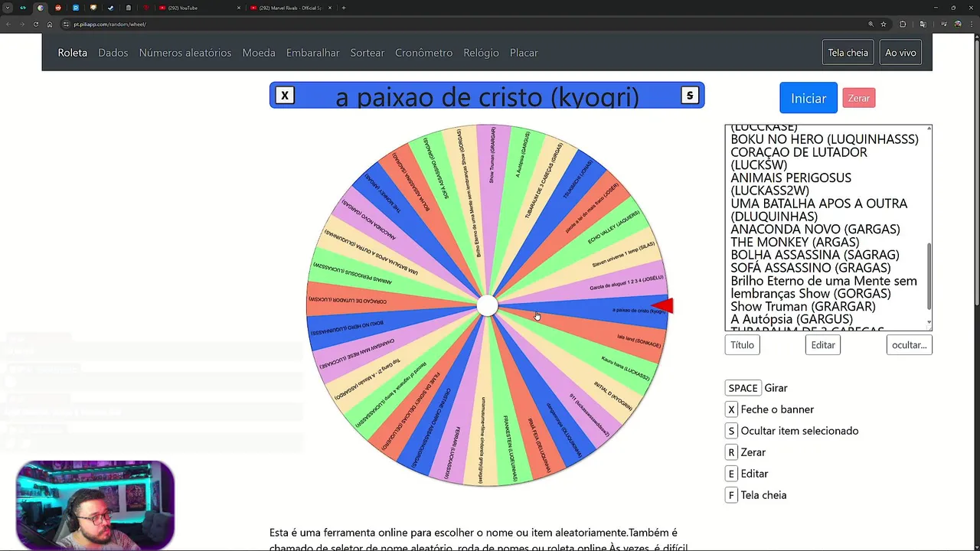Click the SPACE Girar shortcut key

coord(743,388)
